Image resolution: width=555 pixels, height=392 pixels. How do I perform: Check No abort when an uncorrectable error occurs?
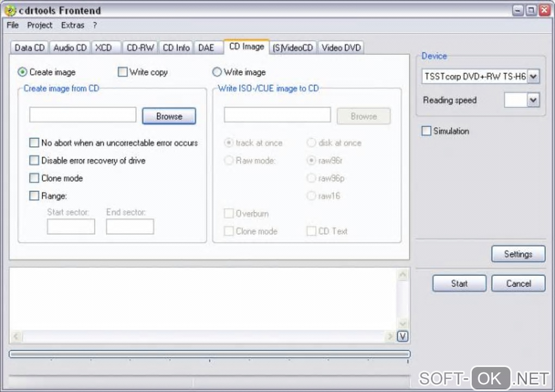click(x=34, y=142)
